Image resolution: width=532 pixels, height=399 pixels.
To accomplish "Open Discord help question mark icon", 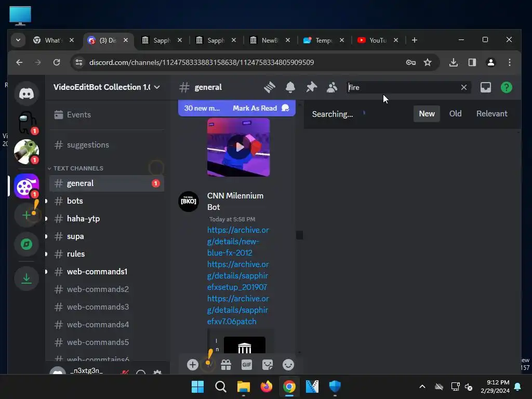I will [x=506, y=87].
